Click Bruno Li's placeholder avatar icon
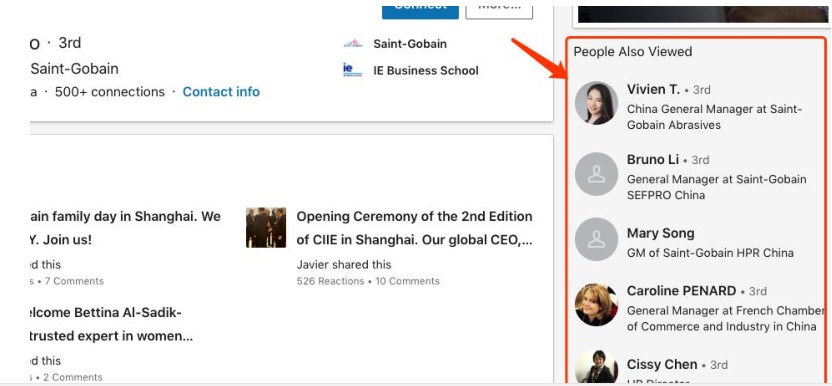The image size is (832, 386). (x=596, y=174)
